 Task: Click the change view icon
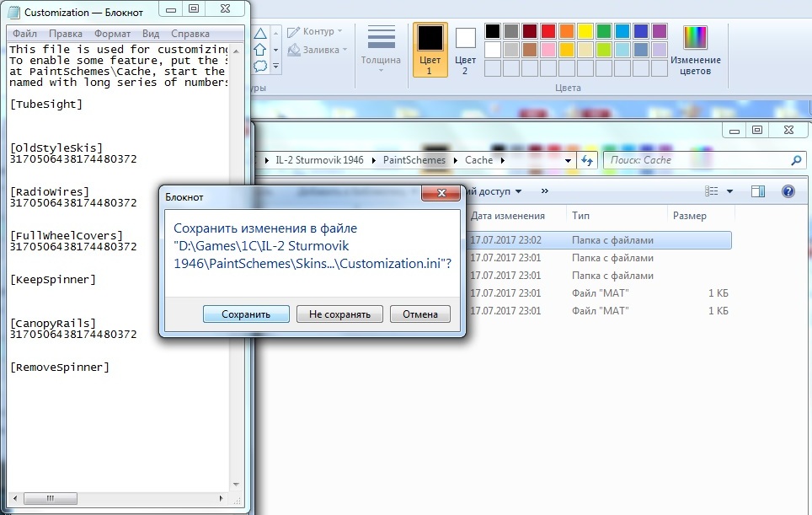(x=712, y=191)
